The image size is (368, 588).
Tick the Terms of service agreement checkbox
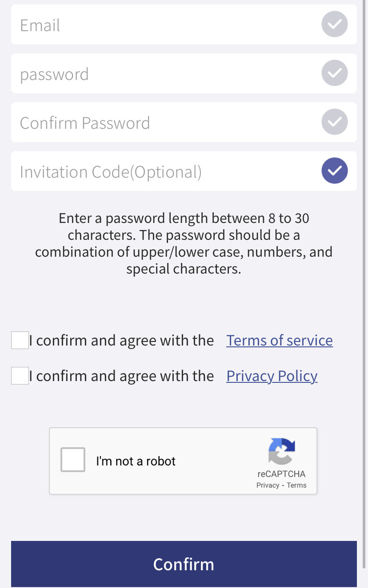tap(20, 340)
